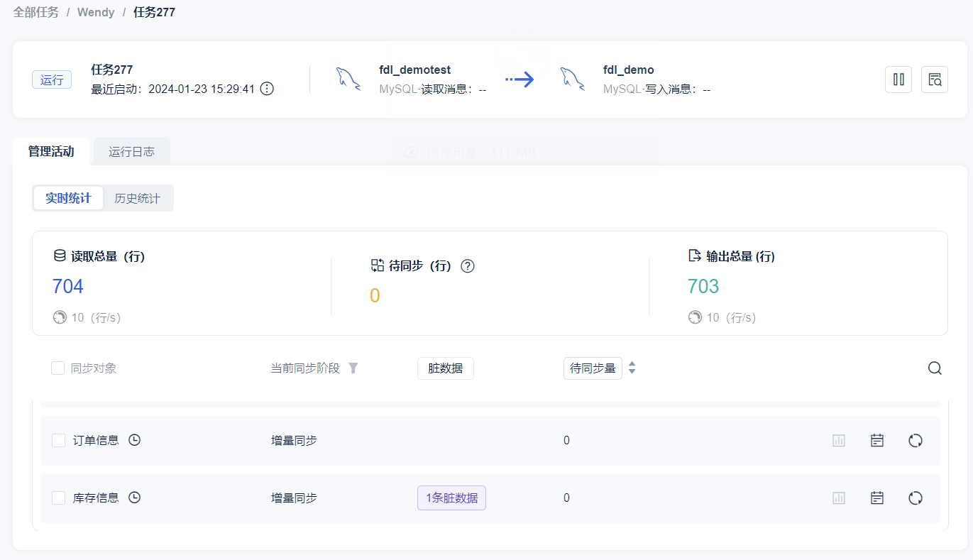The height and width of the screenshot is (560, 973).
Task: Switch to the 管理活动 tab
Action: click(x=51, y=152)
